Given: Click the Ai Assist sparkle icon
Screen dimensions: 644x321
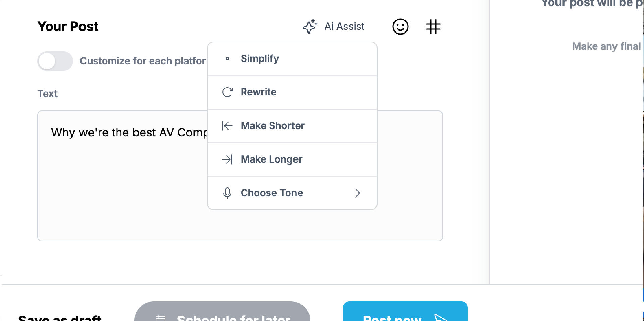Looking at the screenshot, I should coord(310,26).
